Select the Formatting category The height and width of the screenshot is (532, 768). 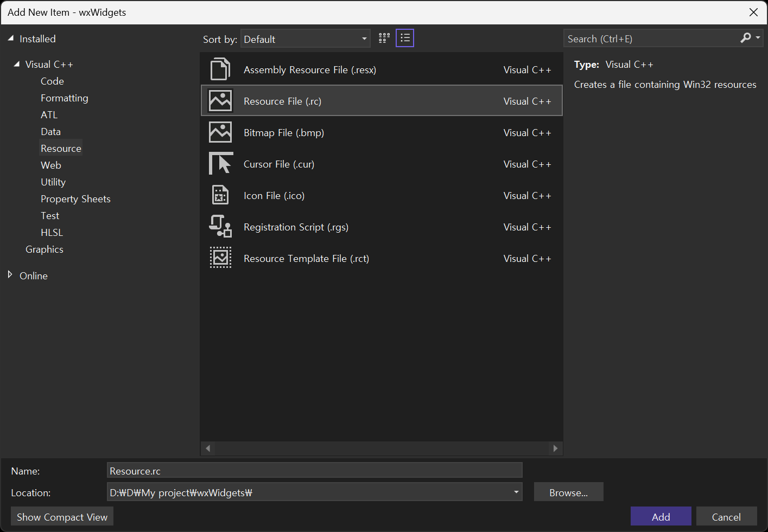point(64,98)
